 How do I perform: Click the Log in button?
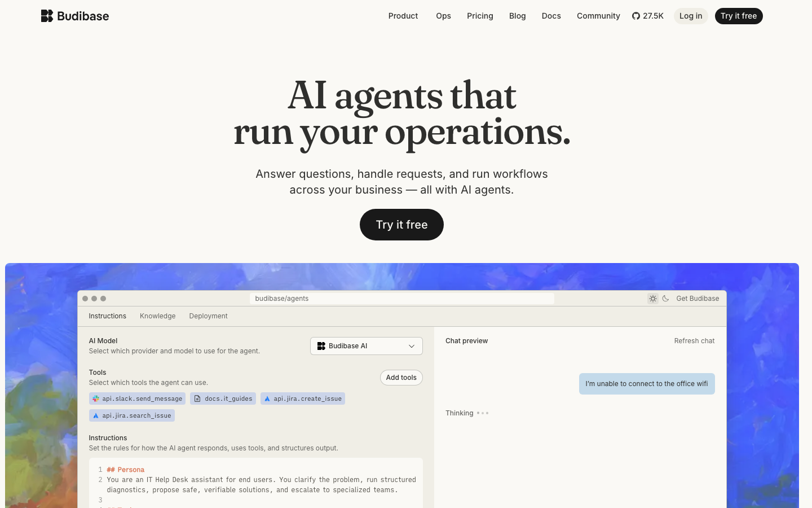(690, 16)
